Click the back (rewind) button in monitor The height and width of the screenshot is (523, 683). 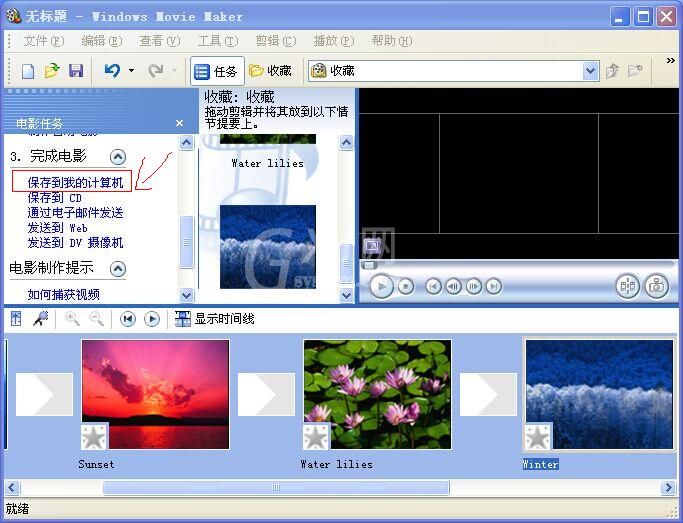point(433,287)
